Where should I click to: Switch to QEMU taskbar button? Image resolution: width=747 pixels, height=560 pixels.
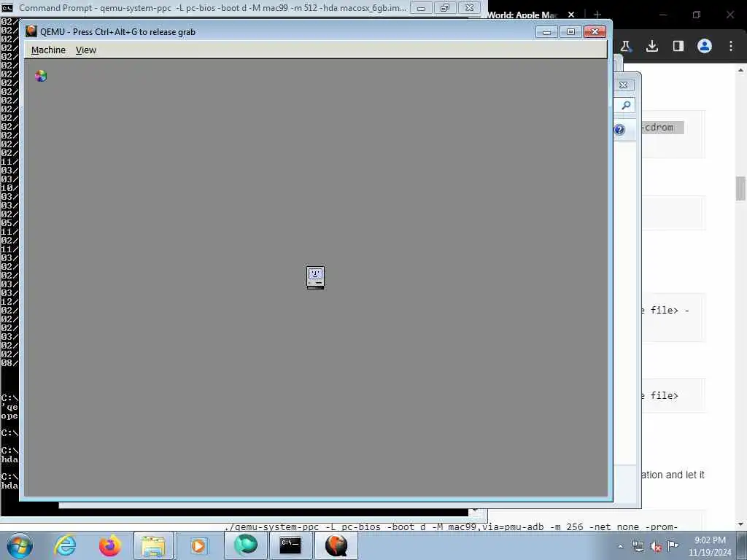pos(336,545)
